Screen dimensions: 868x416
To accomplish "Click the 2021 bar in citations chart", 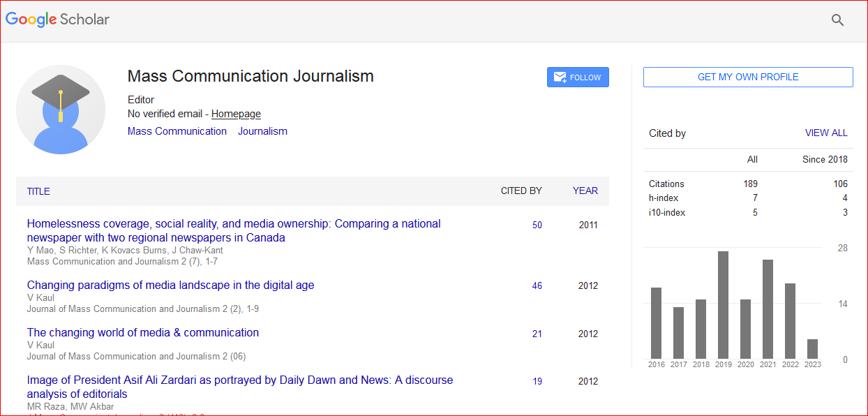I will [x=768, y=309].
